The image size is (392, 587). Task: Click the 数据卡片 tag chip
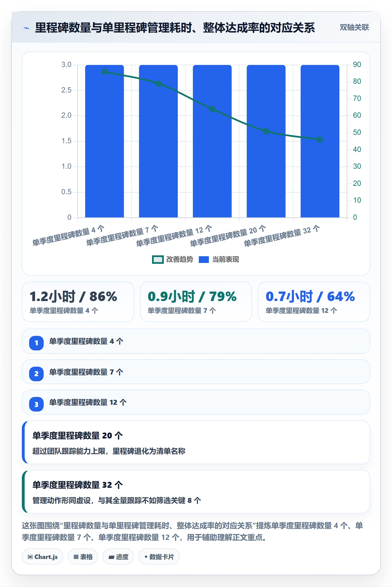click(159, 557)
